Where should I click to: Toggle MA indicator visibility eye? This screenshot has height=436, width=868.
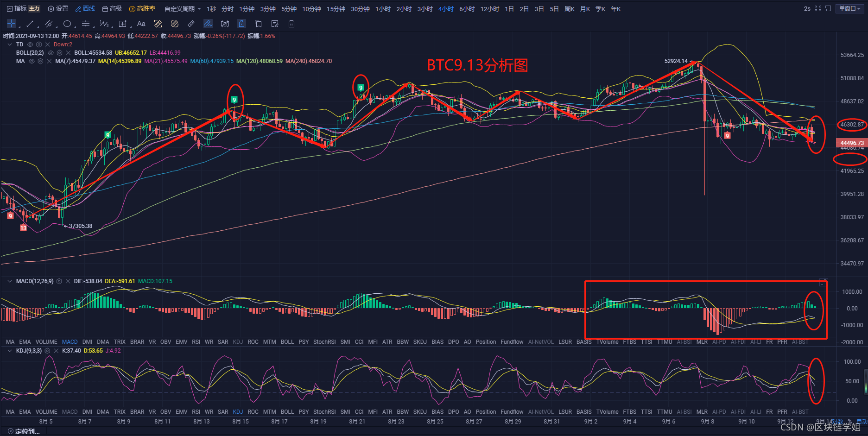pos(32,61)
